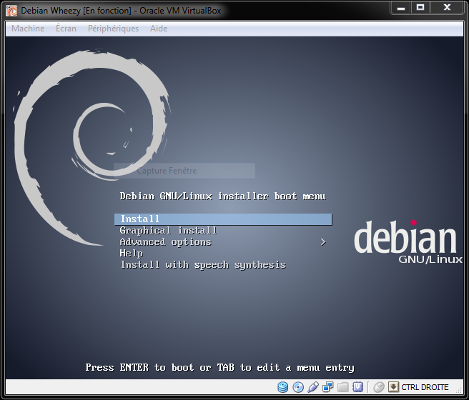Click the Capture Fenêtre overlay label

[167, 171]
